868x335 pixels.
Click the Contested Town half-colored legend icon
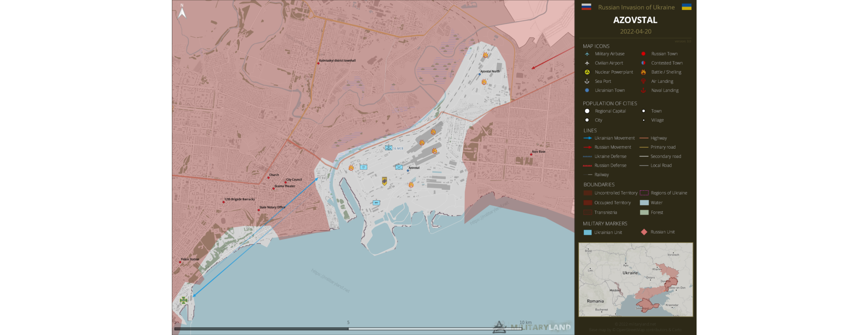[643, 63]
